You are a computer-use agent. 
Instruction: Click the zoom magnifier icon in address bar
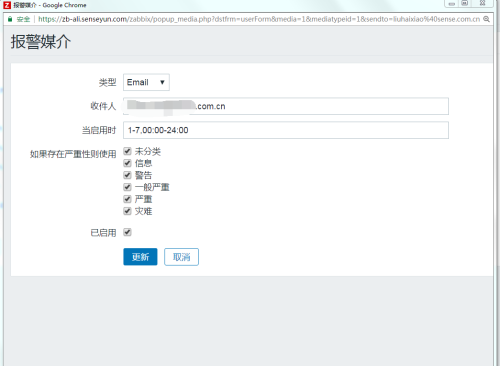click(x=486, y=19)
